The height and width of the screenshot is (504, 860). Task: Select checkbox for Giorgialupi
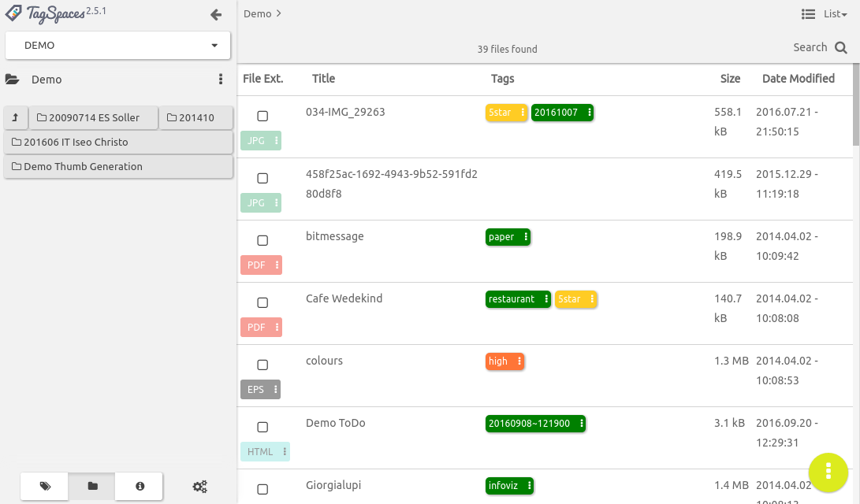[262, 489]
